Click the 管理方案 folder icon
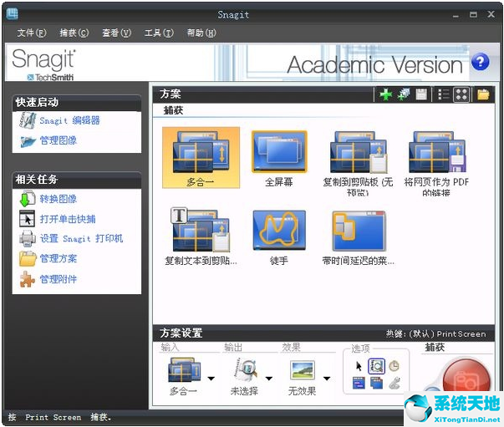 [x=28, y=259]
